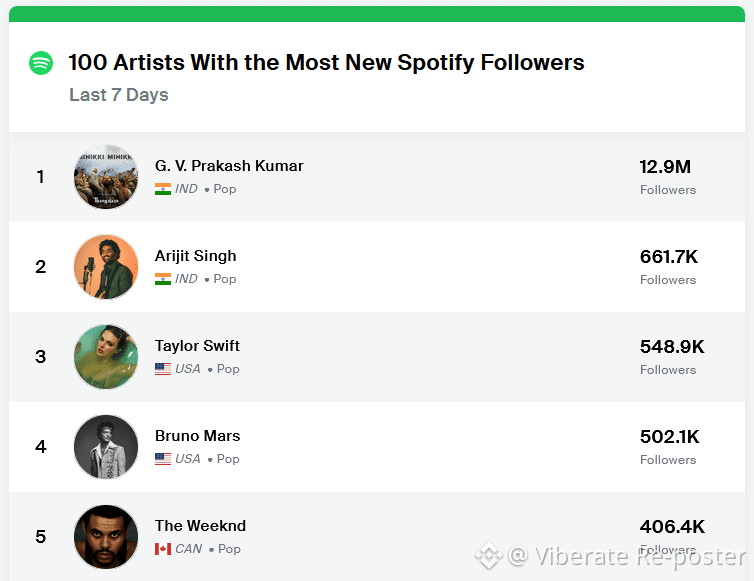
Task: Click the USA flag under Taylor Swift
Action: click(x=163, y=369)
